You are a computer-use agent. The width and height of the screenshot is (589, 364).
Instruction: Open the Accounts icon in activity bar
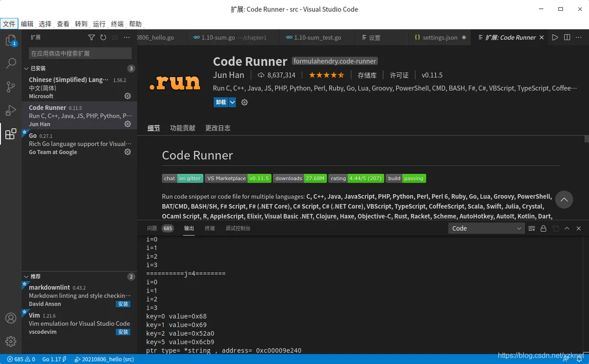(11, 318)
